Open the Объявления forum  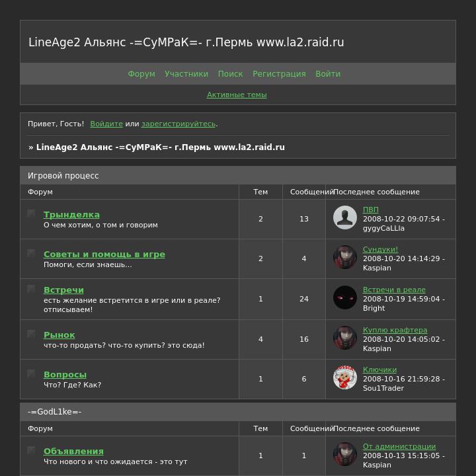coord(73,452)
